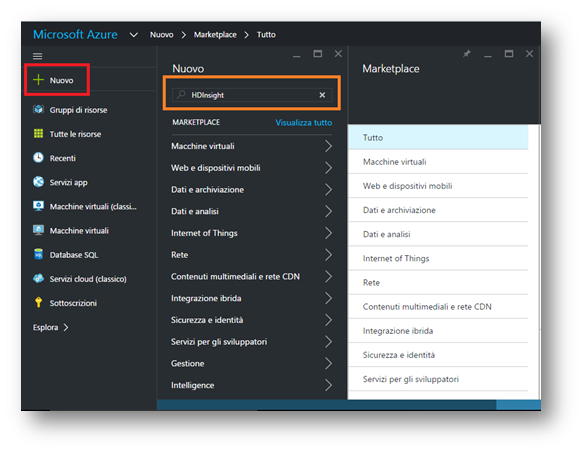Click Marketplace in the breadcrumb
The image size is (583, 453).
point(215,35)
